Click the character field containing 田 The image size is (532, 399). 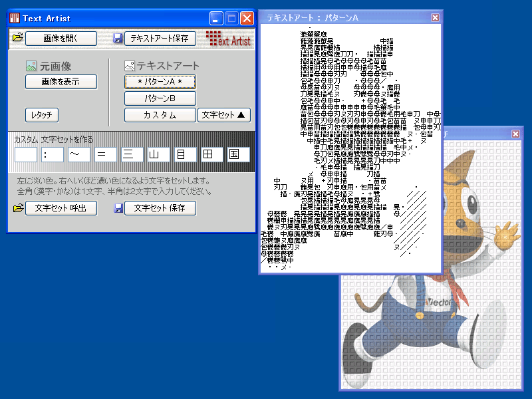pos(211,154)
